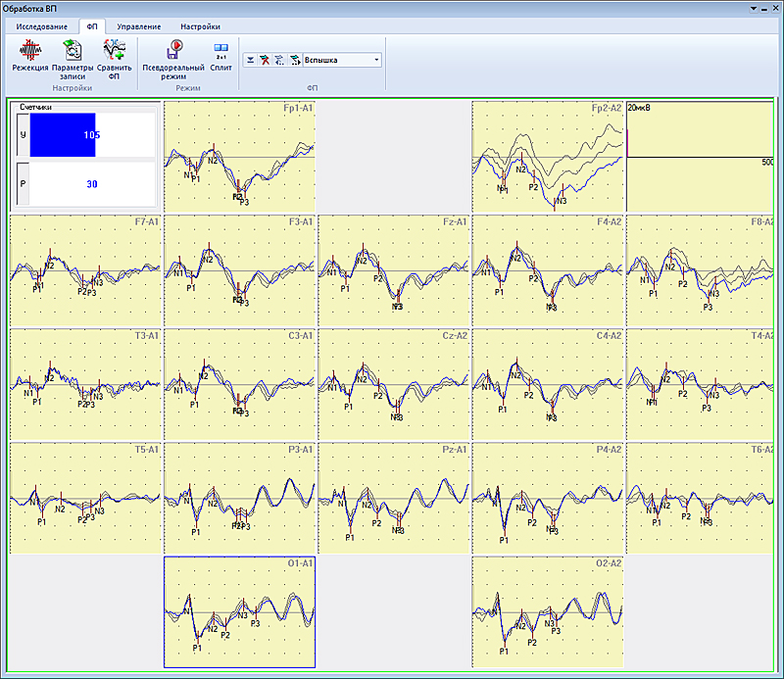Select the P3-A1 channel plot
This screenshot has height=679, width=784.
point(239,499)
